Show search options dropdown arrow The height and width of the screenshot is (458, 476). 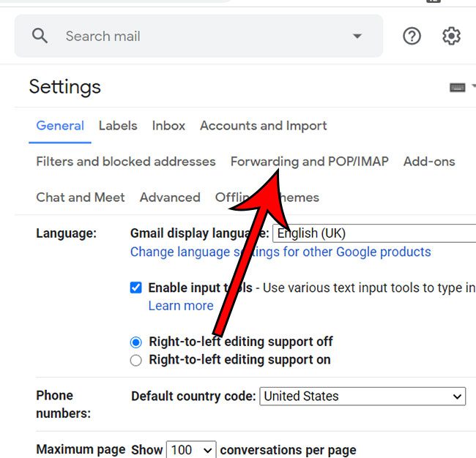point(357,36)
